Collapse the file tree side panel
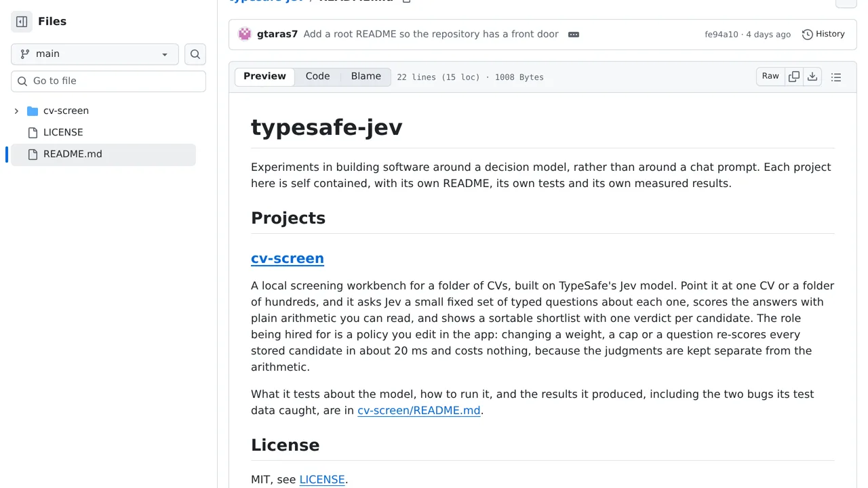The image size is (868, 488). [x=22, y=22]
